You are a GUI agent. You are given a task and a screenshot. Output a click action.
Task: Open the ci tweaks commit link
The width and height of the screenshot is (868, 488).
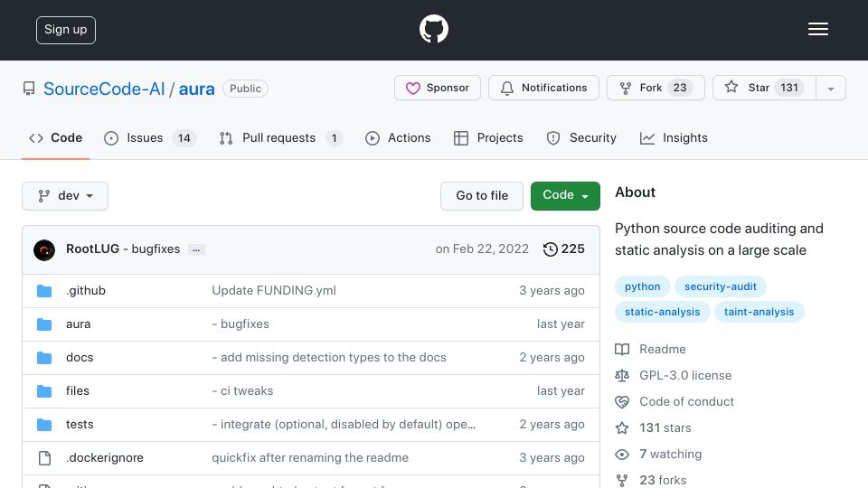242,390
